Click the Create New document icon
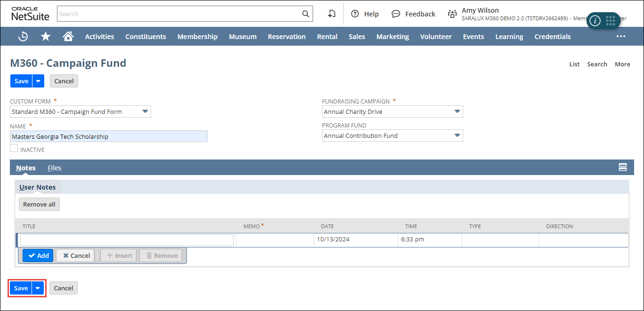This screenshot has height=311, width=644. click(332, 14)
